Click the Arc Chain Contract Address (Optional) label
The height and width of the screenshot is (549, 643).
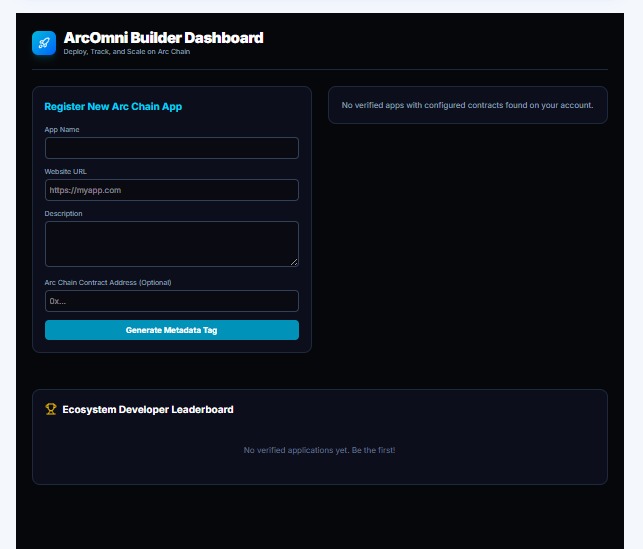tap(108, 282)
